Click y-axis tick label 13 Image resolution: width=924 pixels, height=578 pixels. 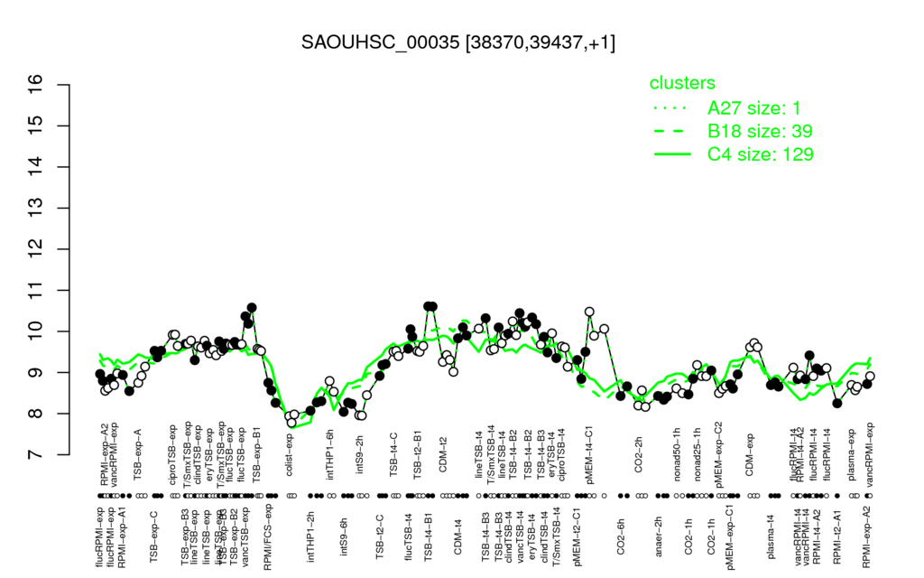(x=36, y=208)
